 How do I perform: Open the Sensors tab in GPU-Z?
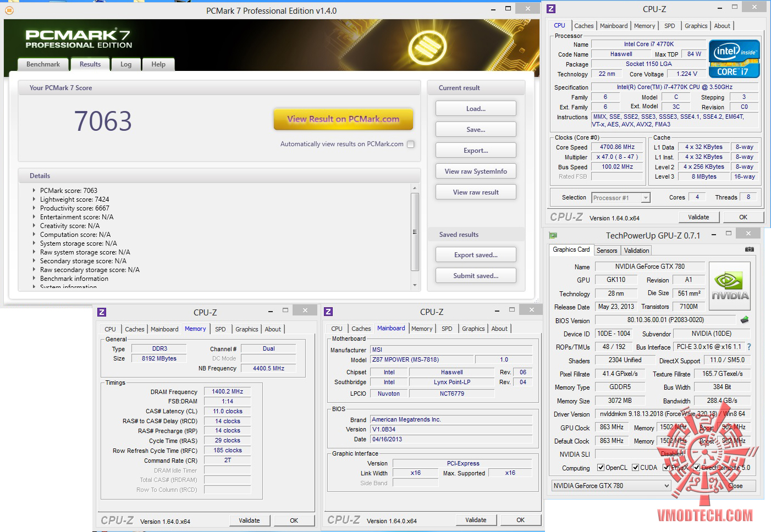point(607,251)
